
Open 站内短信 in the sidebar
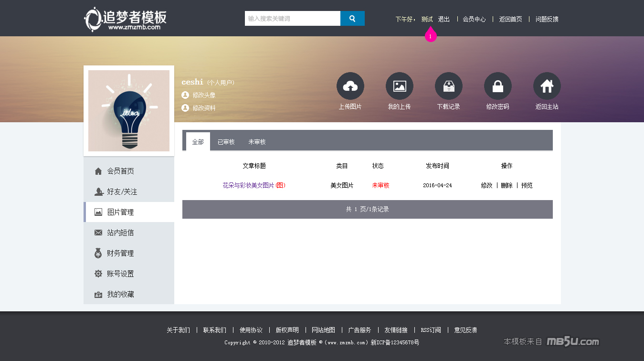click(x=120, y=233)
